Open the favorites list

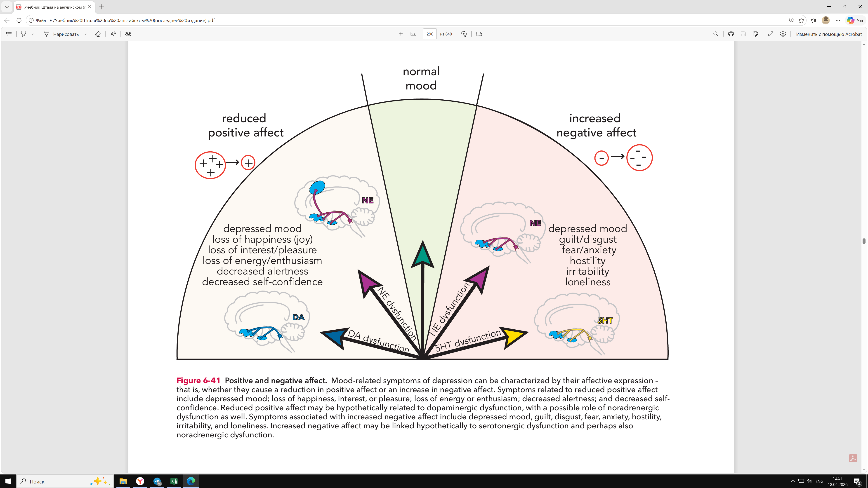(x=814, y=20)
